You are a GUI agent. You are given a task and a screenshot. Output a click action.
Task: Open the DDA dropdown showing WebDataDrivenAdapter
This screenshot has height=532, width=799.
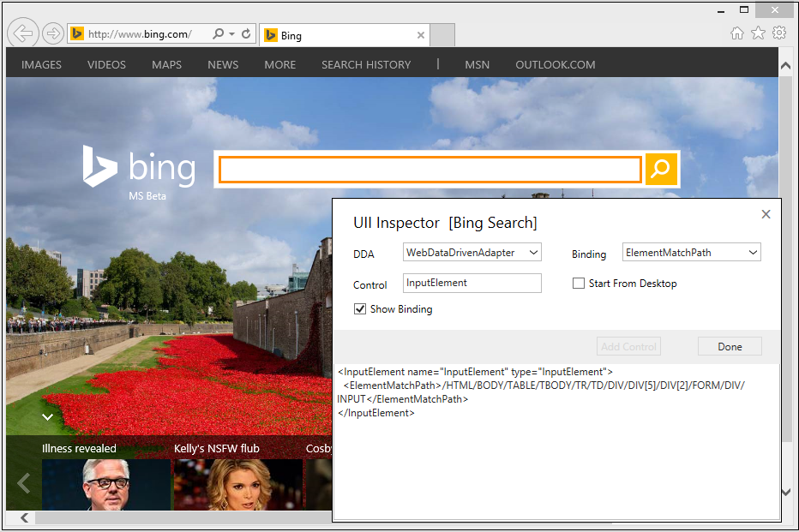pyautogui.click(x=472, y=252)
